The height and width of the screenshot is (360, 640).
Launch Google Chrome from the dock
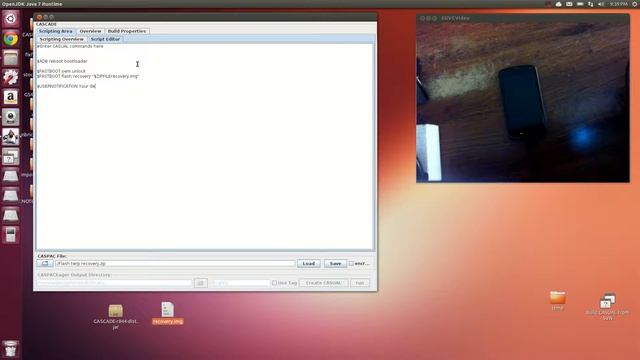point(11,39)
